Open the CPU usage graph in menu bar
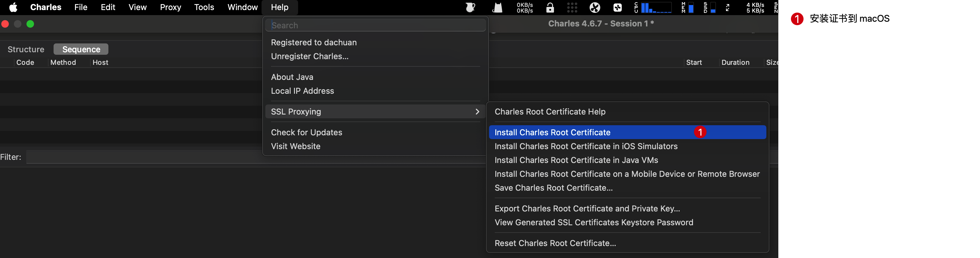 653,7
